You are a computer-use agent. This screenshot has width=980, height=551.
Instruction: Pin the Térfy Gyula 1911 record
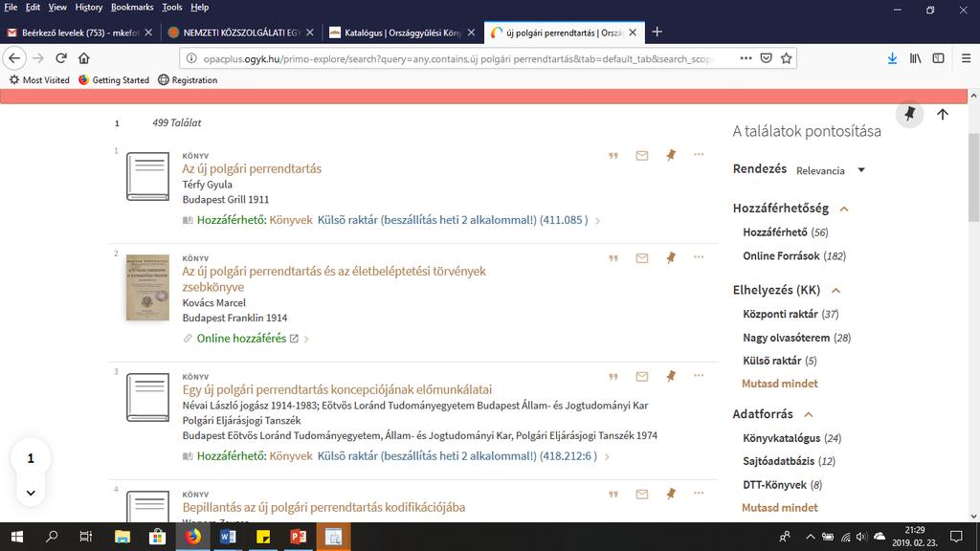pos(671,155)
